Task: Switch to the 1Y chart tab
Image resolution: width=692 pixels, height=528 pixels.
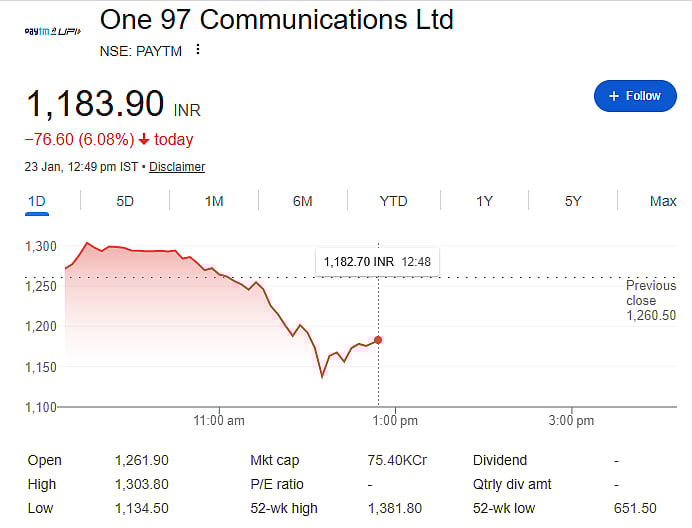Action: click(x=484, y=201)
